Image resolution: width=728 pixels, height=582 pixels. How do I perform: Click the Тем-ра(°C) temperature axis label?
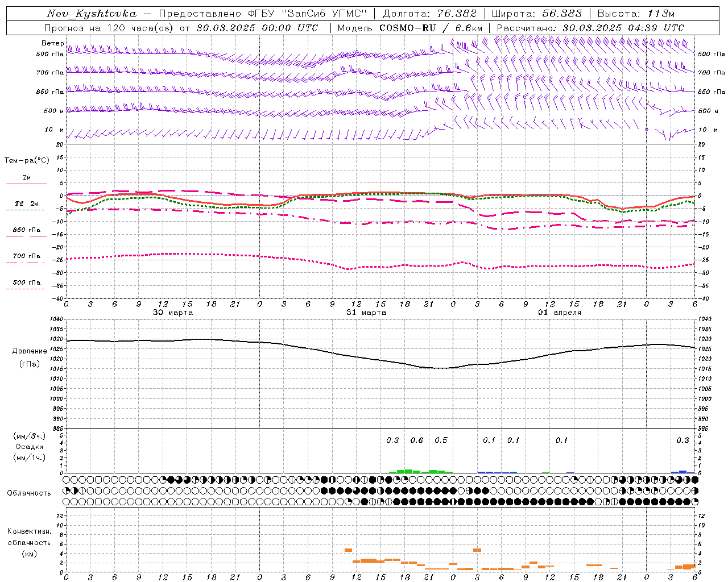click(27, 160)
